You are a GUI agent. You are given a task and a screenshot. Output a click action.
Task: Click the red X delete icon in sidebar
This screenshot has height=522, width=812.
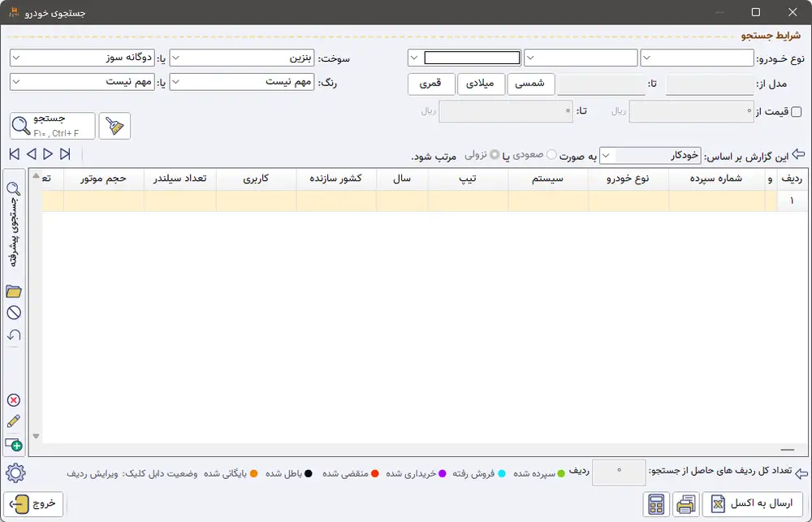point(14,399)
